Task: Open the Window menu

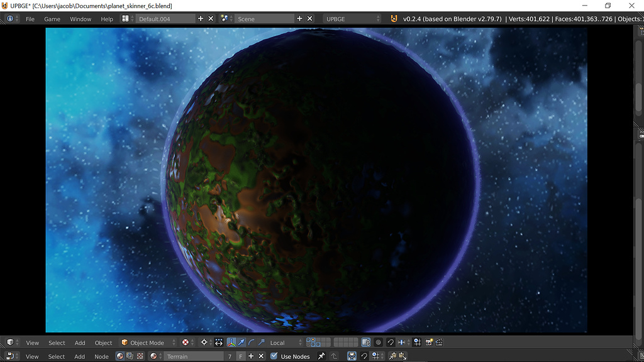Action: click(80, 19)
